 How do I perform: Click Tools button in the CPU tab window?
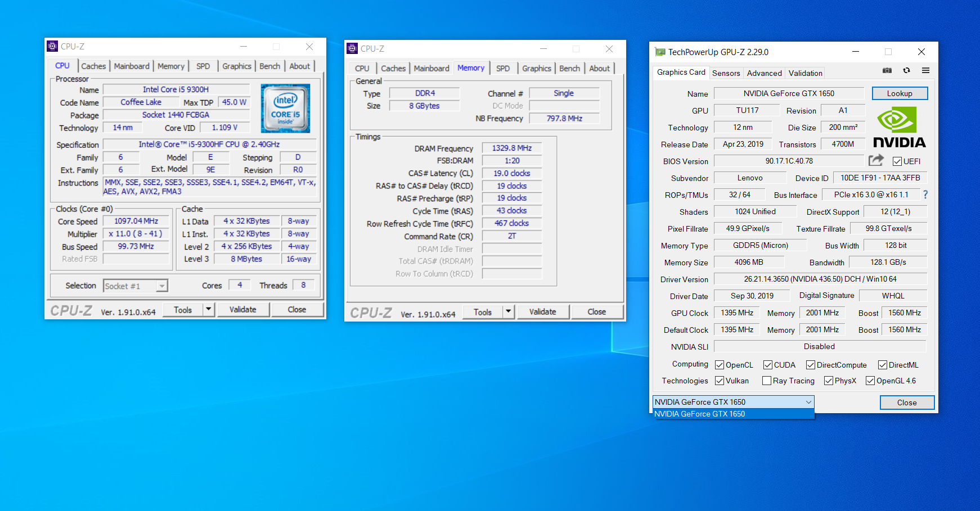coord(183,309)
